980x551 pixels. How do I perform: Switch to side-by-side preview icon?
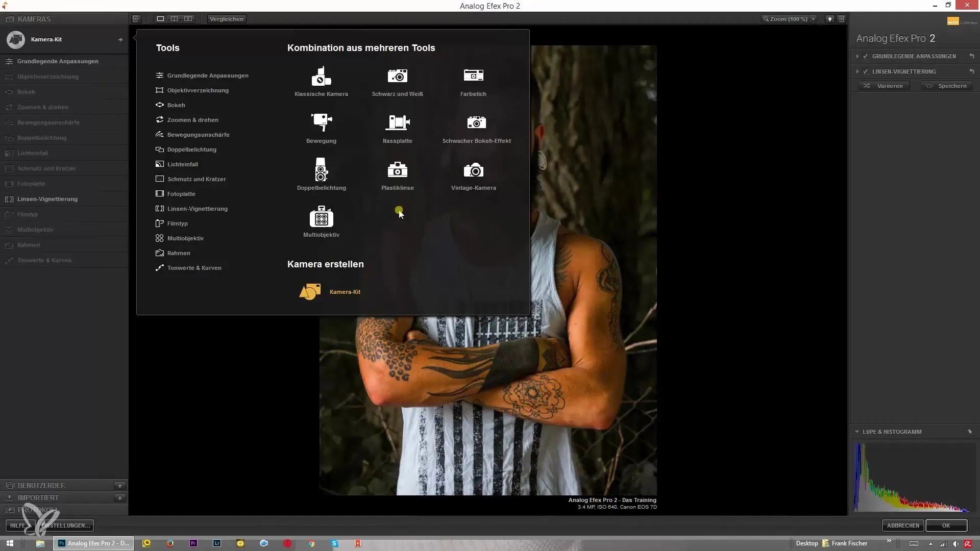tap(188, 19)
